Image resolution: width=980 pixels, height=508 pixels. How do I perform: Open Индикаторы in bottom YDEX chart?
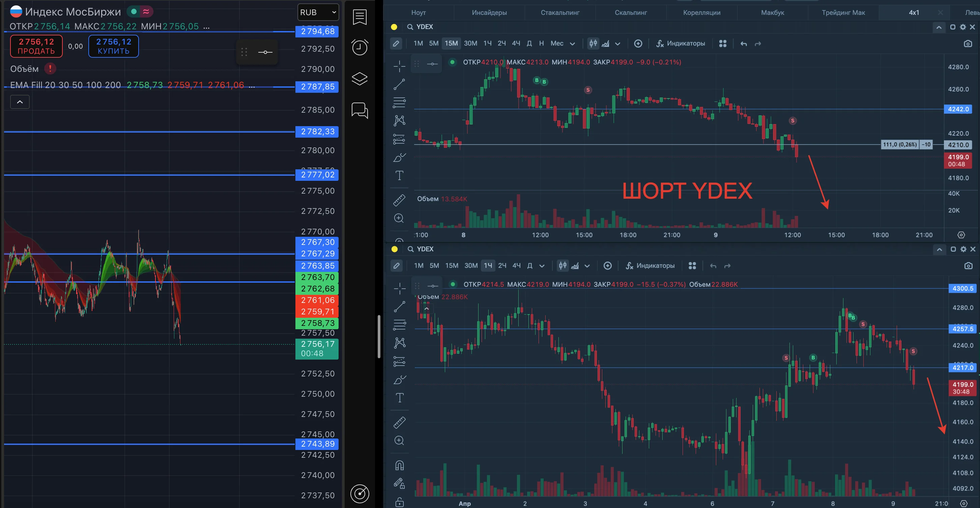coord(650,265)
